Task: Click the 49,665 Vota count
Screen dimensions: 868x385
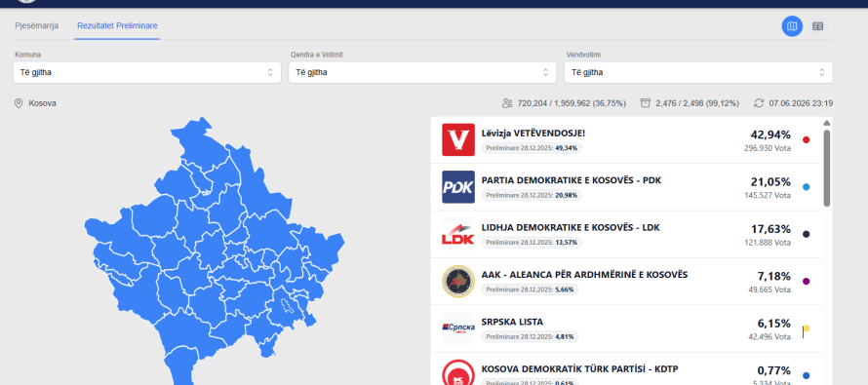Action: tap(769, 289)
